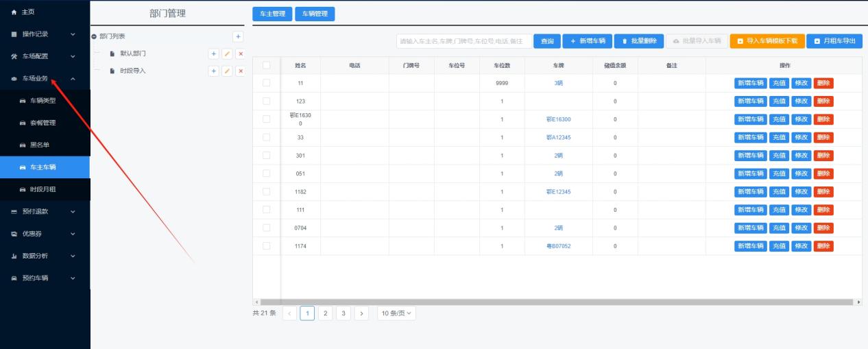The width and height of the screenshot is (868, 349).
Task: Edit 默认部门 using its pencil icon
Action: click(226, 53)
